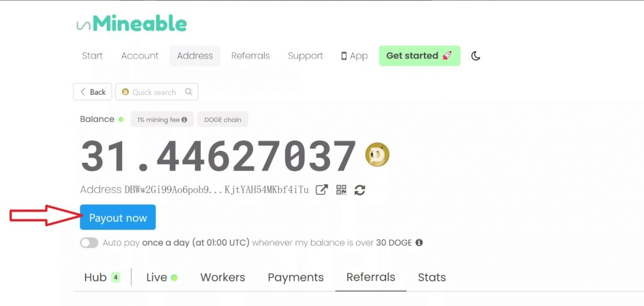Go back with the Back button
The height and width of the screenshot is (306, 644).
pyautogui.click(x=92, y=92)
